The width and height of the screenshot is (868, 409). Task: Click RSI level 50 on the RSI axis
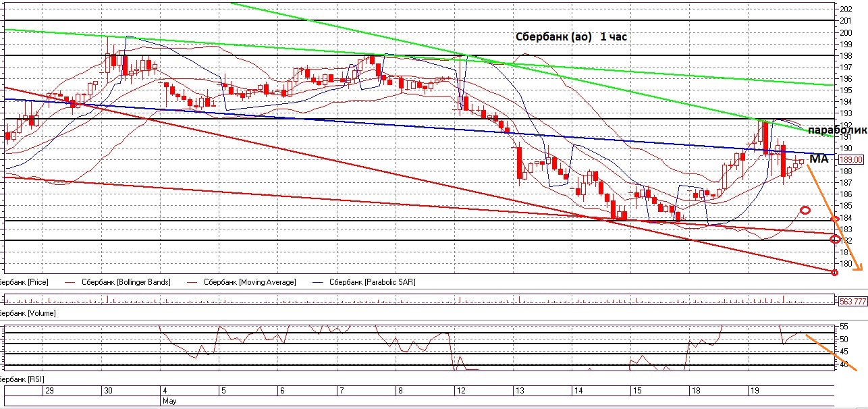click(x=844, y=339)
